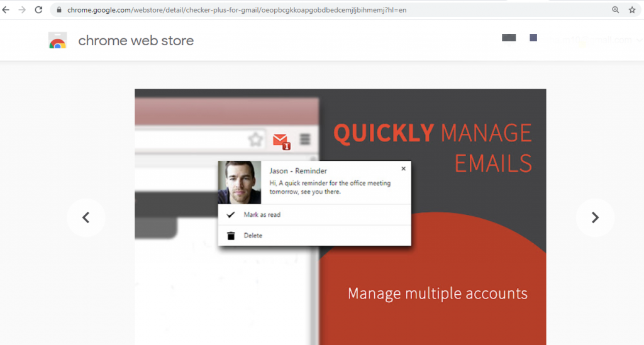This screenshot has width=644, height=345.
Task: Click the small blue square header icon
Action: pos(533,38)
